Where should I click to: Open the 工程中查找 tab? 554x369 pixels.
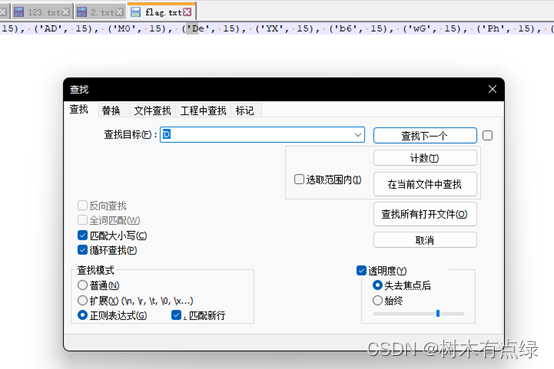point(203,111)
